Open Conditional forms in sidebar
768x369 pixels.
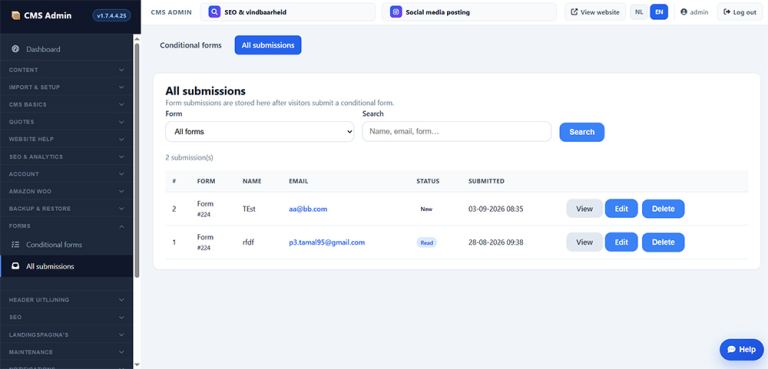click(x=67, y=245)
